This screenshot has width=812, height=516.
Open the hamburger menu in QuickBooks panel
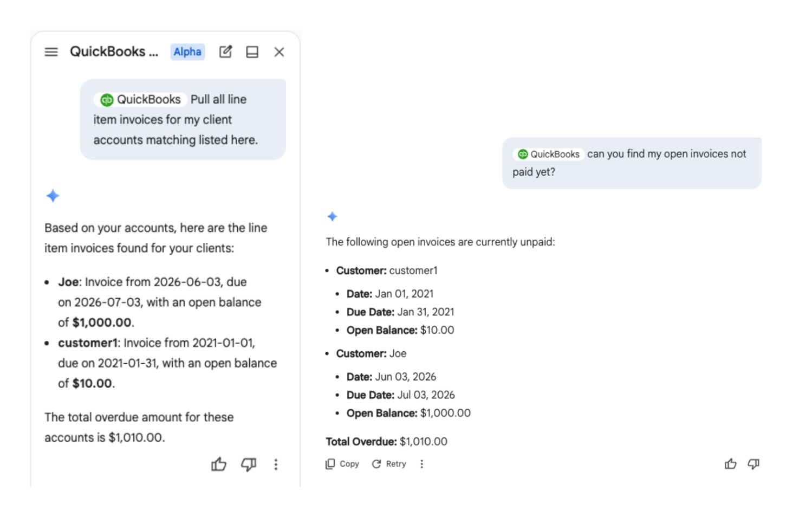pyautogui.click(x=51, y=52)
